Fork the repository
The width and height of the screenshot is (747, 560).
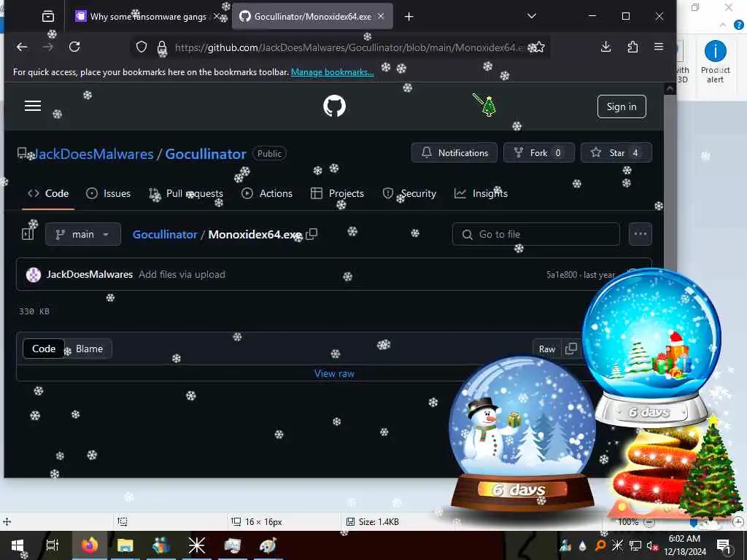539,153
